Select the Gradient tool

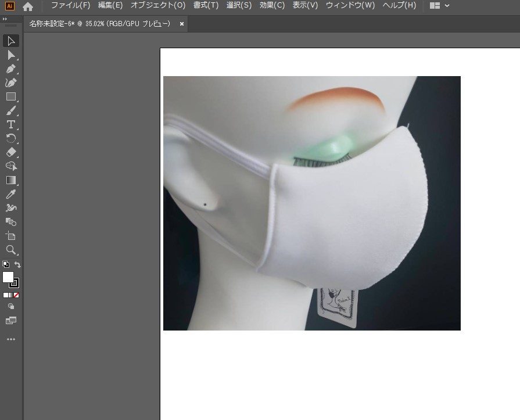pos(11,180)
